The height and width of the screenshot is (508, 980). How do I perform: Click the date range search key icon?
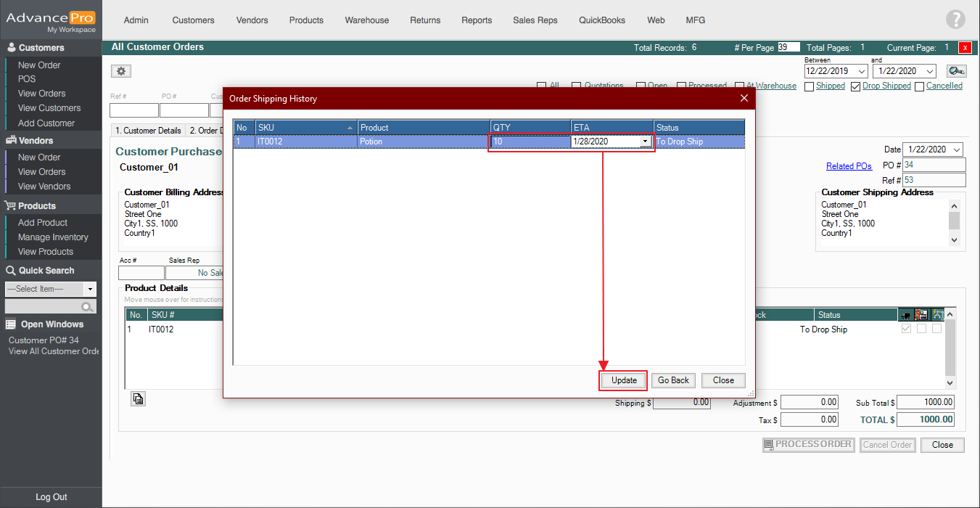tap(956, 71)
